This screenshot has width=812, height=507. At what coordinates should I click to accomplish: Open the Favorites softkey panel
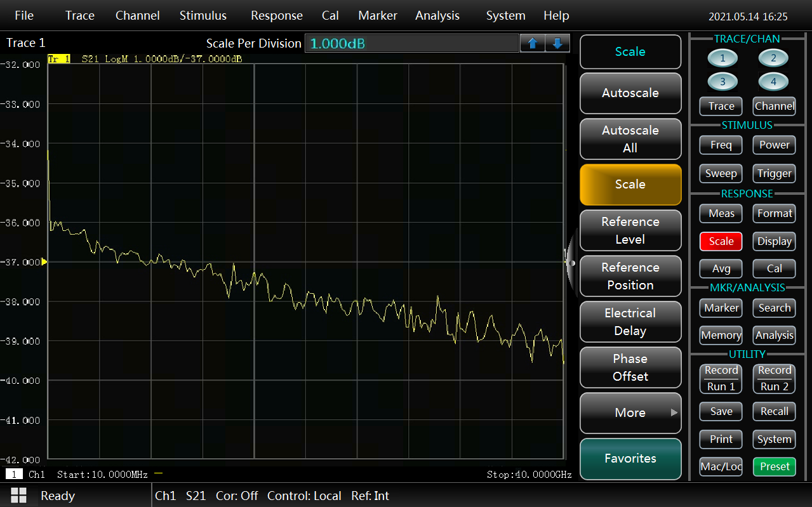click(x=630, y=458)
